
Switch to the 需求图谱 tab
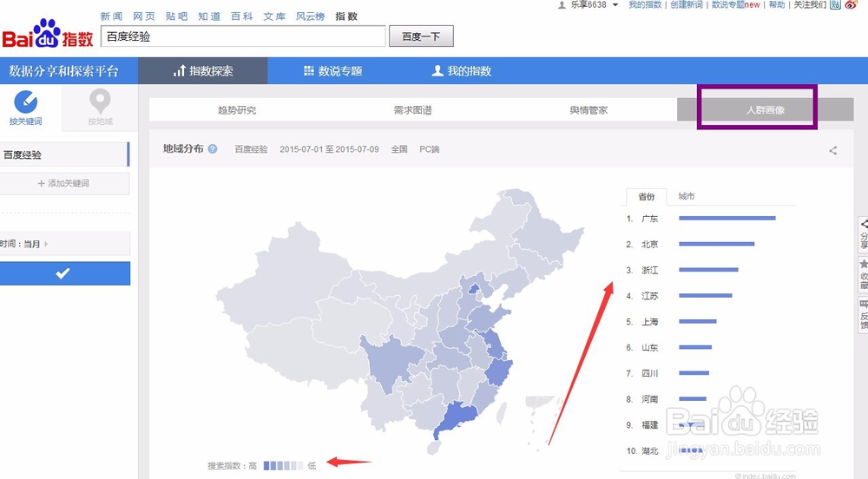click(413, 110)
